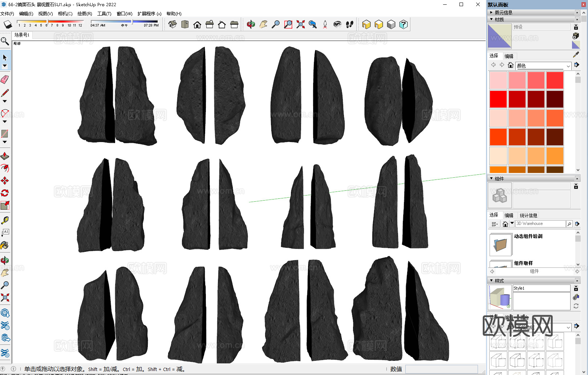This screenshot has height=375, width=588.
Task: Collapse the 组件 components panel
Action: click(491, 178)
